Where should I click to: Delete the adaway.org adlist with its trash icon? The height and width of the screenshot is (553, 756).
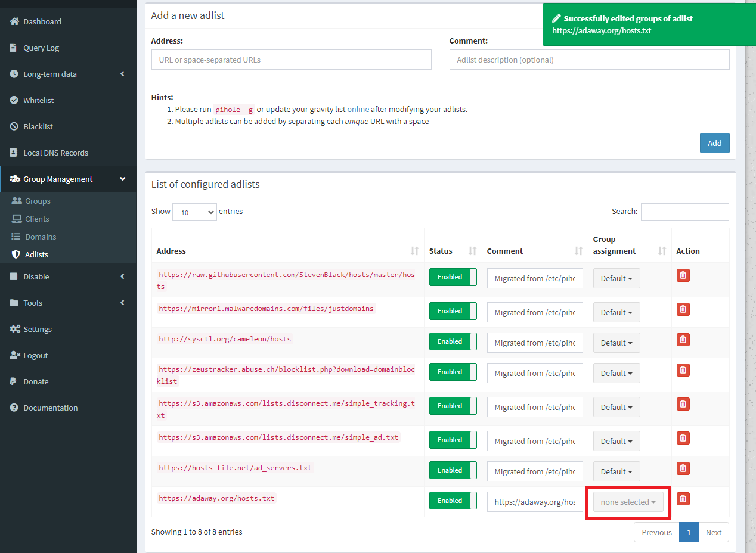point(683,500)
